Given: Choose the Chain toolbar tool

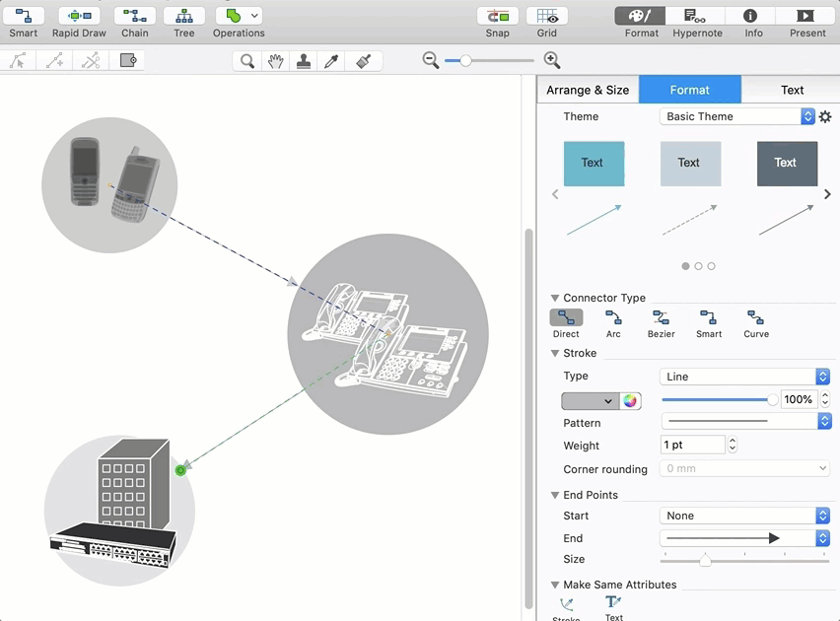Looking at the screenshot, I should click(x=134, y=16).
